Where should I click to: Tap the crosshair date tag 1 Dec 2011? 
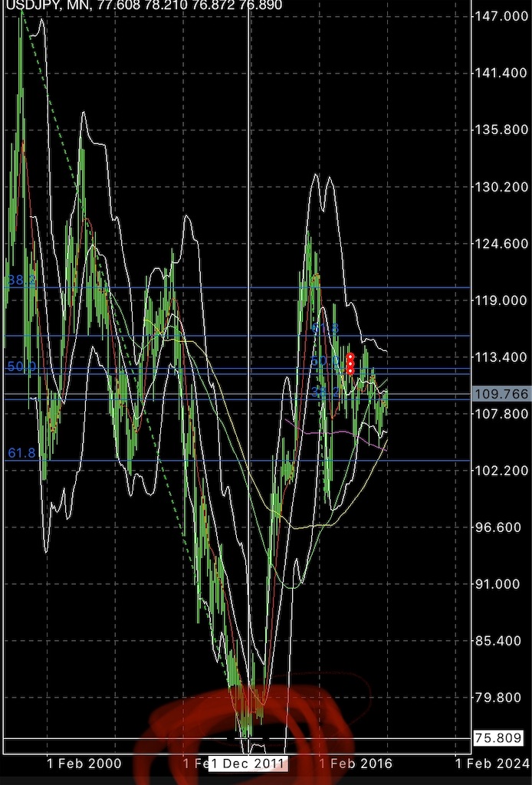click(x=248, y=764)
